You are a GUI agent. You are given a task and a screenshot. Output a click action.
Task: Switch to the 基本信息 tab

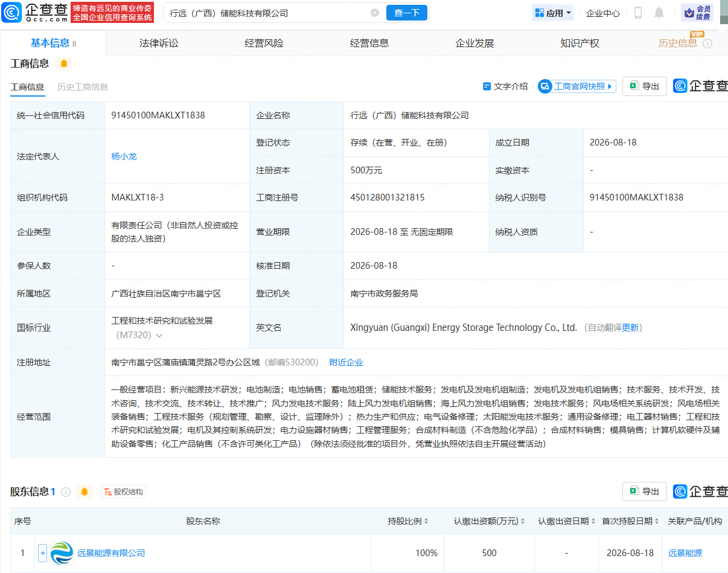[53, 43]
